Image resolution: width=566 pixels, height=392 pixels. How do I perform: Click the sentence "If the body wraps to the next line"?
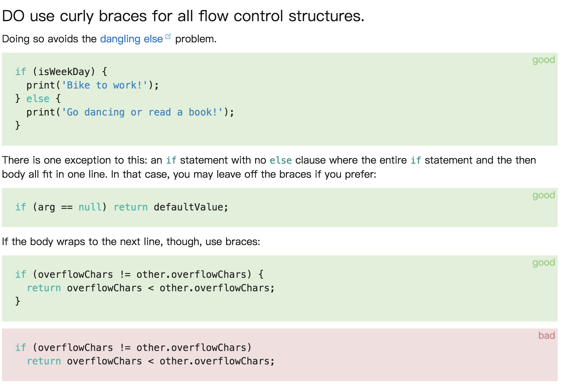[131, 242]
